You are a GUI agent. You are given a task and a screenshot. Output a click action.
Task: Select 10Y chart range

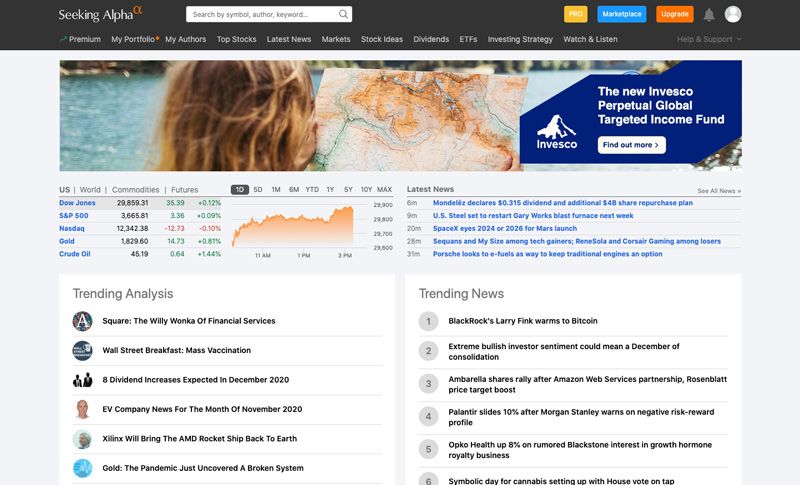(366, 190)
